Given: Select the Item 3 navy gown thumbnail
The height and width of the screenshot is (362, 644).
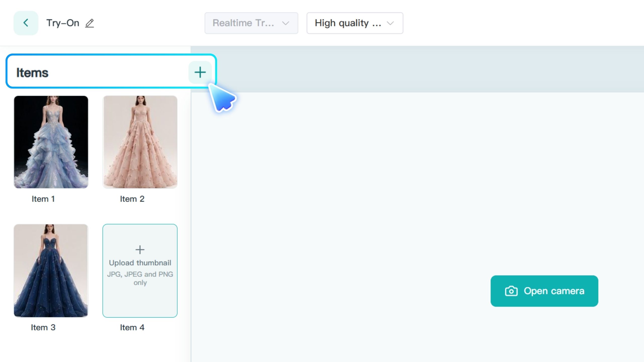Looking at the screenshot, I should tap(51, 271).
